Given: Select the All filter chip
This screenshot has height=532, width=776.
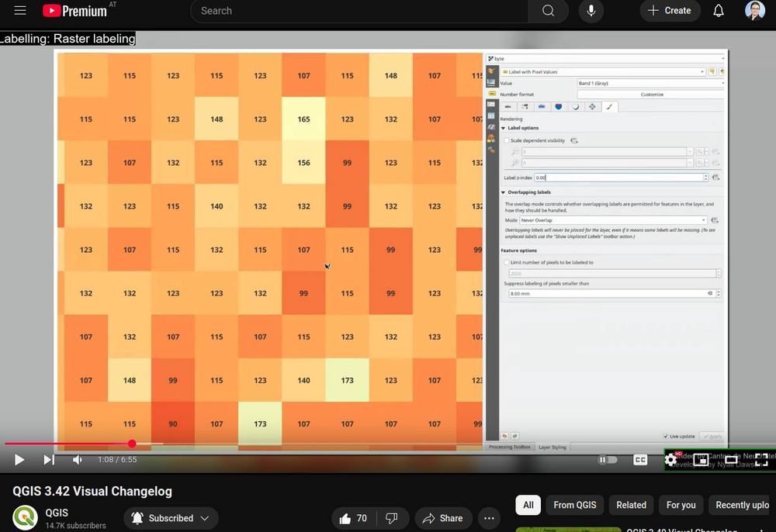Looking at the screenshot, I should pos(528,505).
